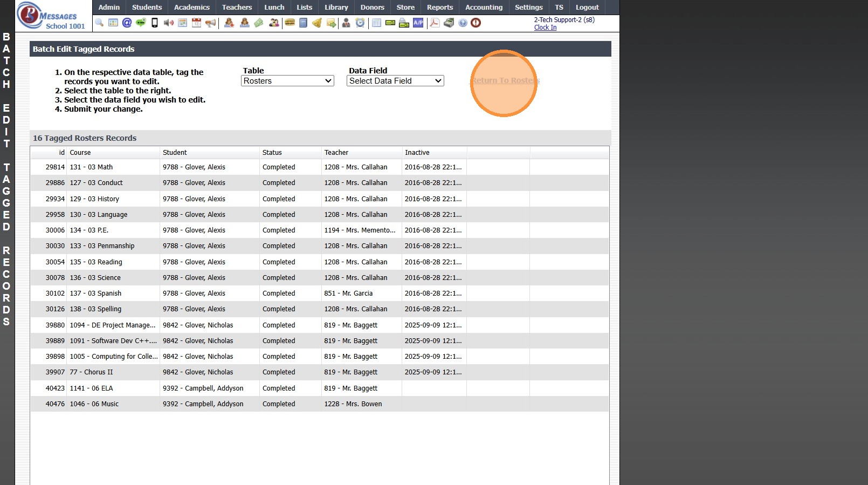868x485 pixels.
Task: Open the Admin menu
Action: [109, 8]
